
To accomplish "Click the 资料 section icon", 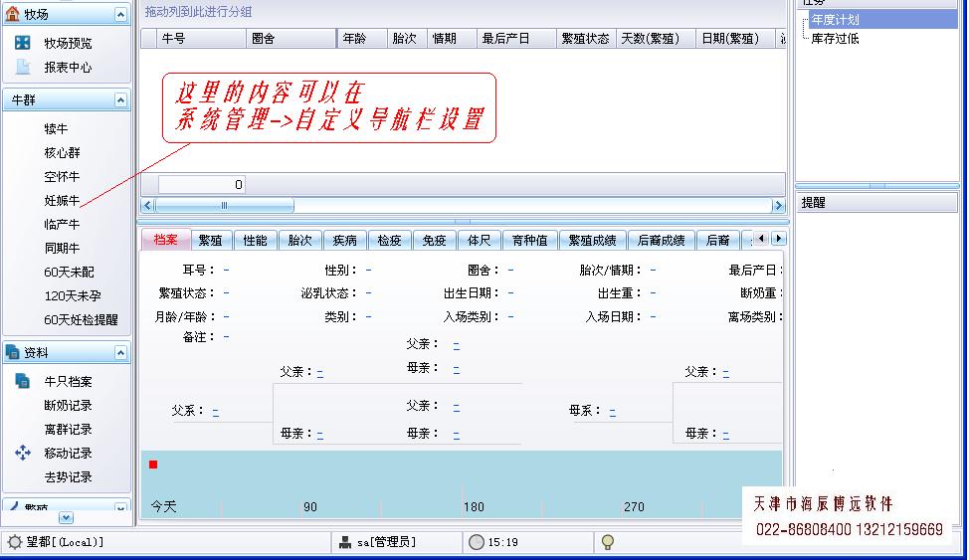I will (x=12, y=352).
